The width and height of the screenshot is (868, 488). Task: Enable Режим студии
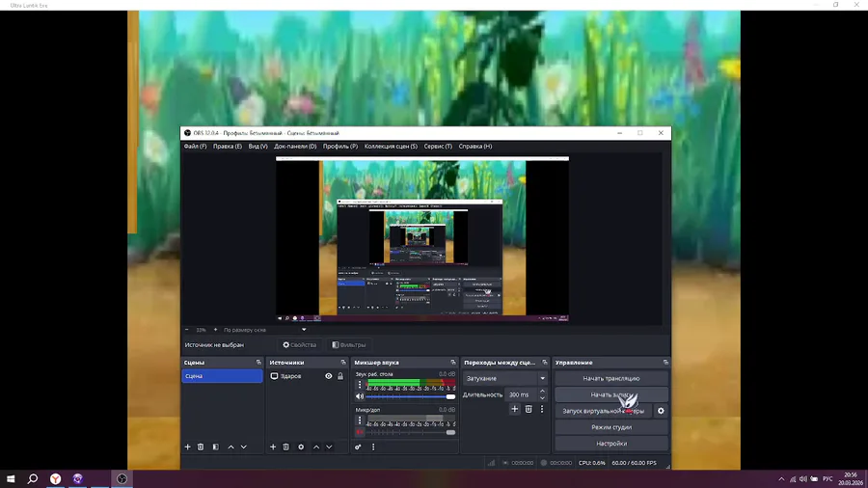[611, 427]
